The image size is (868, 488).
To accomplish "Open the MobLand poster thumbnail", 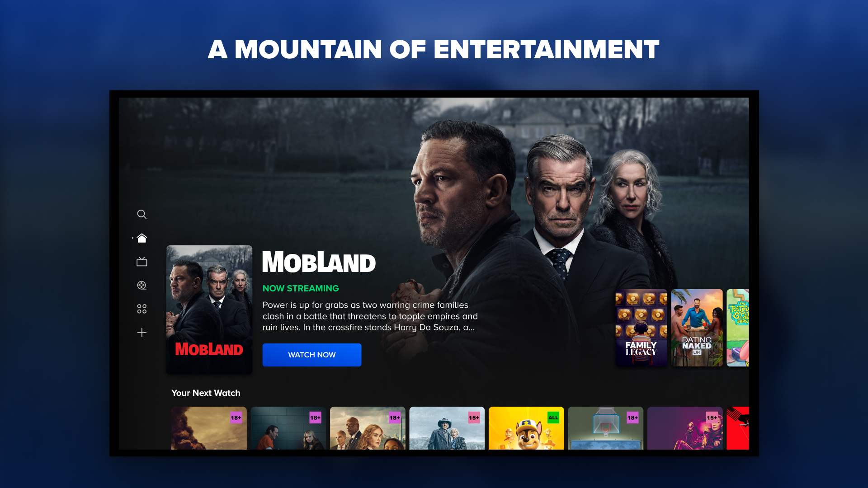I will 209,310.
